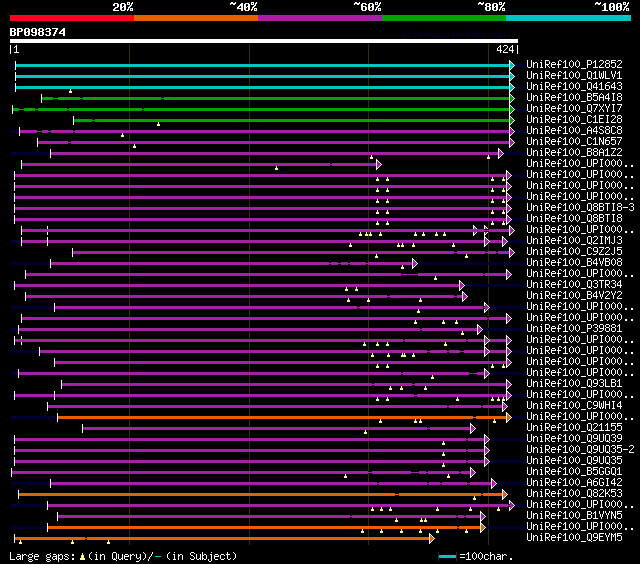Select the UniRef100_A6GI42 label
Screen dimensions: 640x564
(574, 483)
